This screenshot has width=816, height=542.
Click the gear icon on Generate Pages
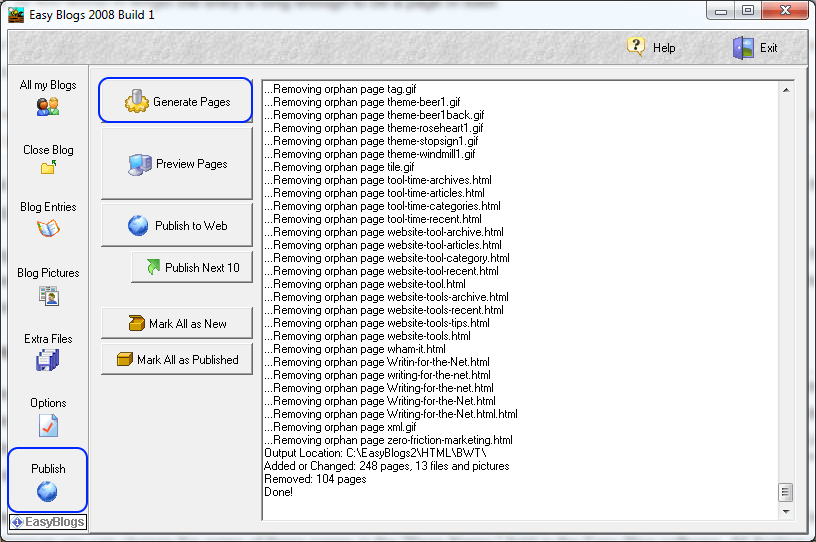click(136, 101)
